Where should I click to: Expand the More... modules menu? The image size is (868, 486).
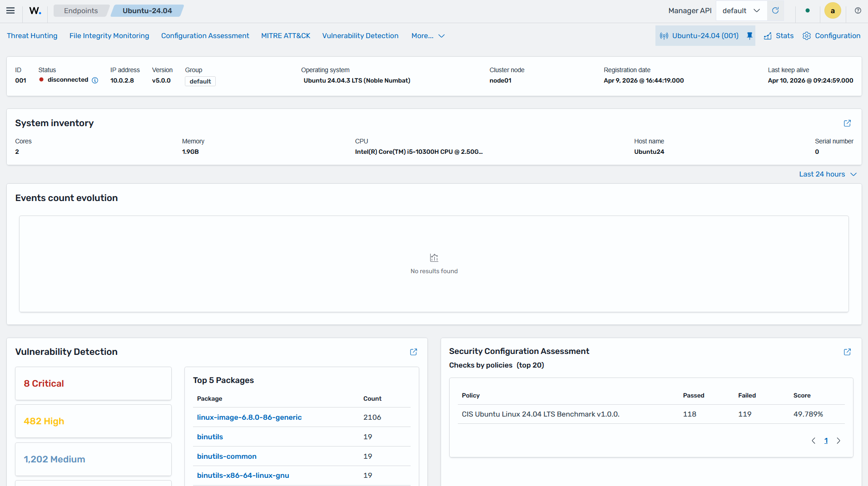428,36
